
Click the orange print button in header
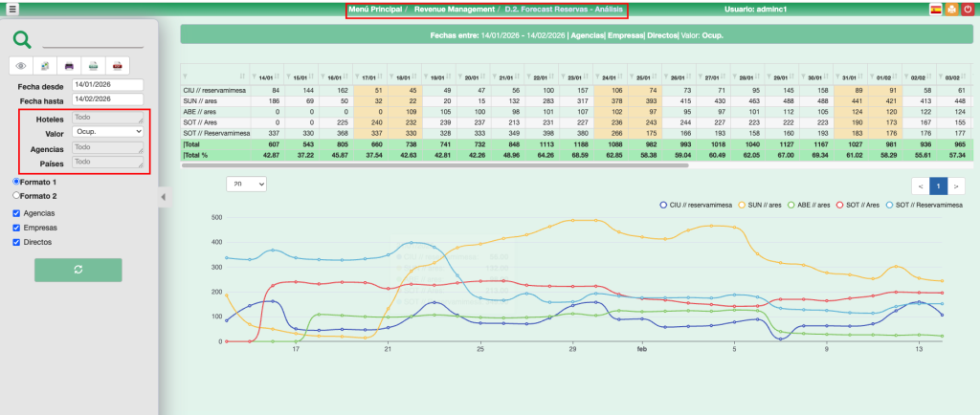click(x=950, y=10)
